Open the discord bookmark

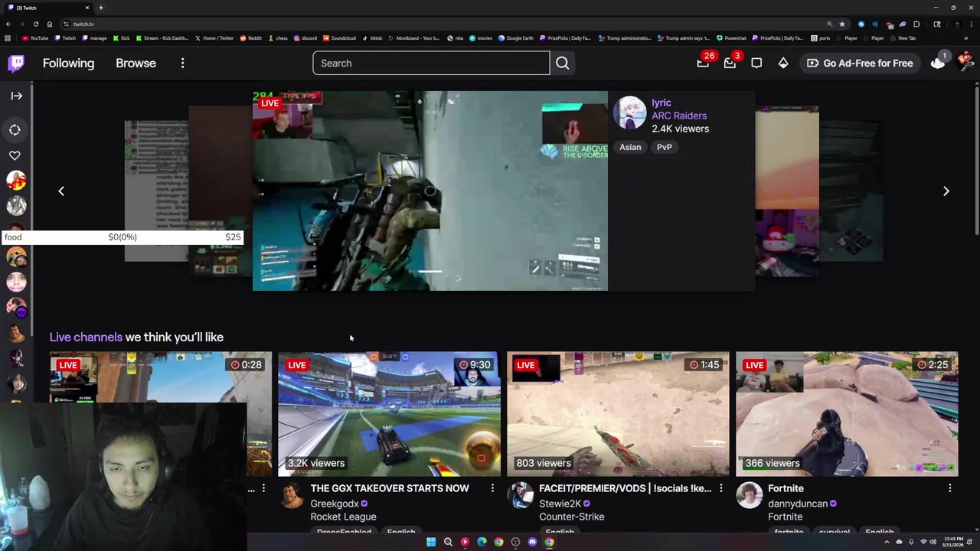(305, 38)
